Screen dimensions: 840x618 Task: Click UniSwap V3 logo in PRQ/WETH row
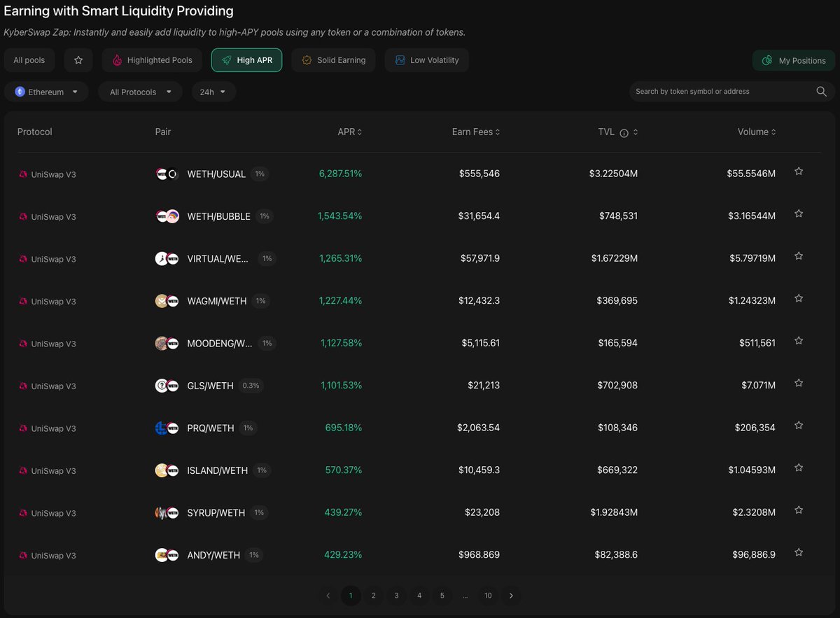tap(23, 428)
